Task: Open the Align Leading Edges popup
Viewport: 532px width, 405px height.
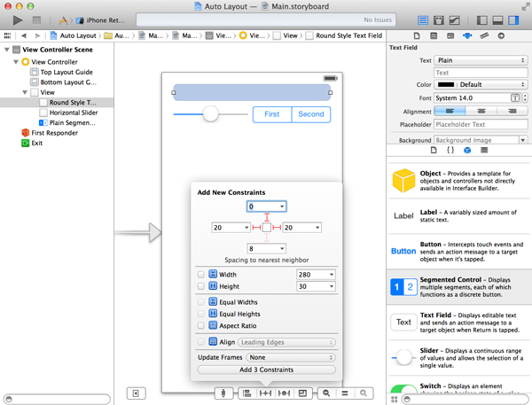Action: coord(286,342)
